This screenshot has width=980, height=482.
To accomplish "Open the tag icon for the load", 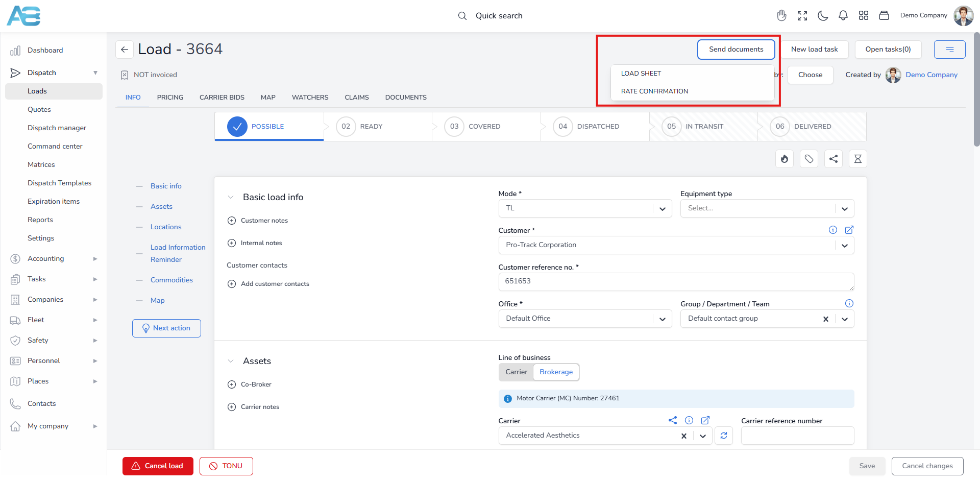I will point(809,159).
